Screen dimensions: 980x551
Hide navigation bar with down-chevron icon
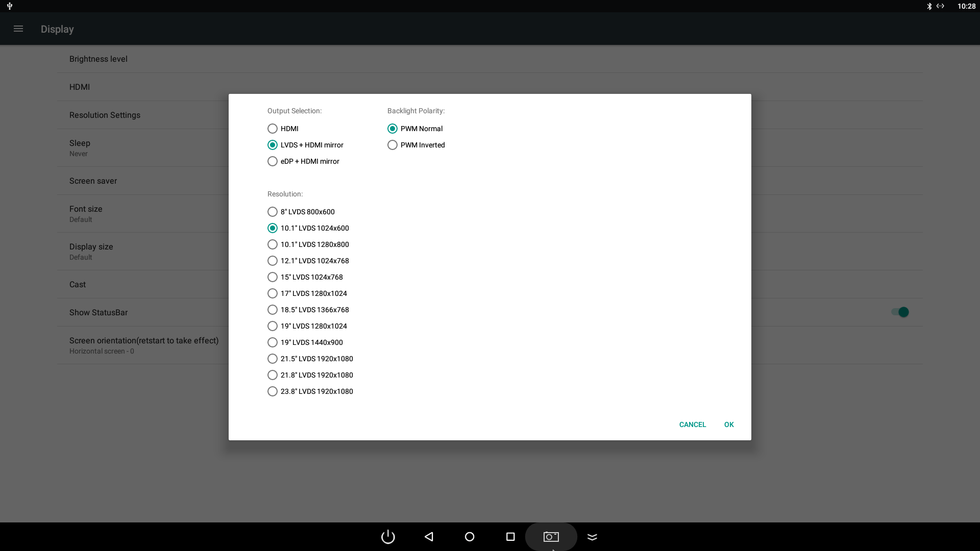pyautogui.click(x=592, y=537)
